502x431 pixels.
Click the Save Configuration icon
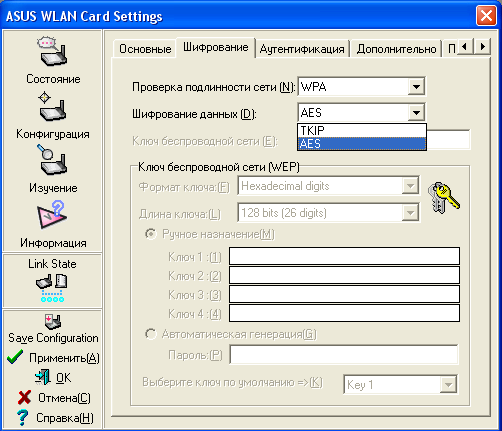tap(53, 322)
